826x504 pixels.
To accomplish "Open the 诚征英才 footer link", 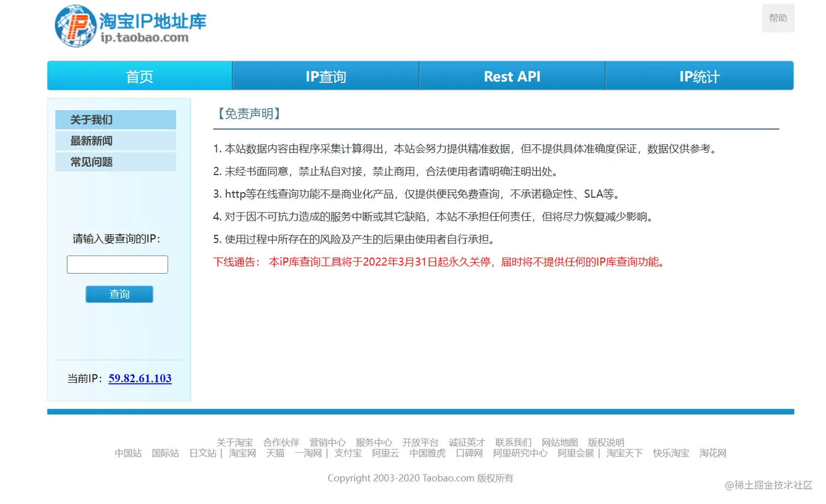I will [x=467, y=442].
